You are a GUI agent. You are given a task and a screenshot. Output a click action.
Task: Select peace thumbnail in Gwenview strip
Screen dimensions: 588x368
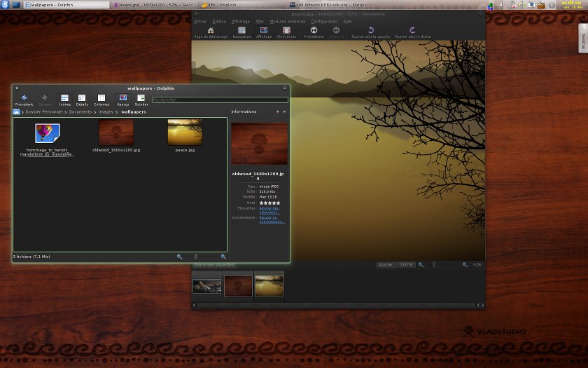269,286
